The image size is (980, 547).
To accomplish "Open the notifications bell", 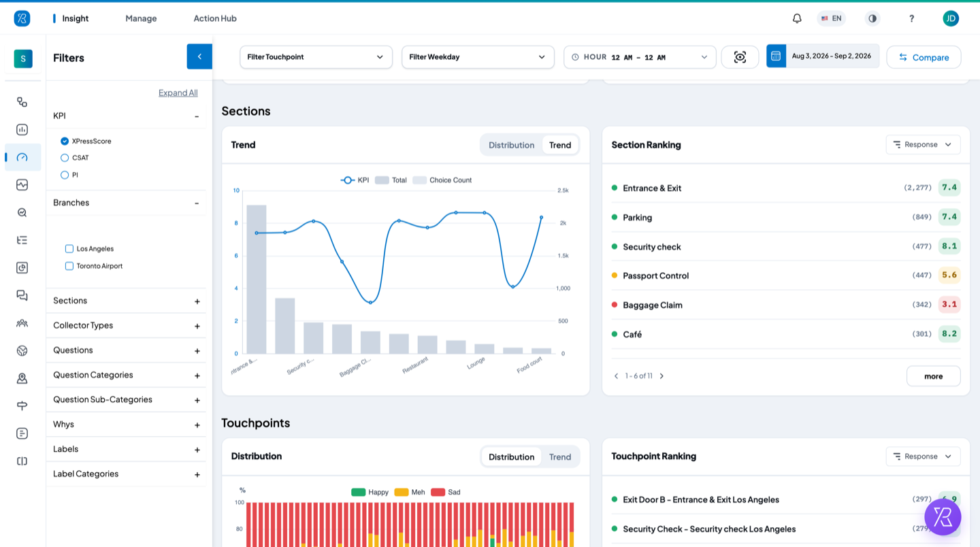I will pyautogui.click(x=797, y=18).
